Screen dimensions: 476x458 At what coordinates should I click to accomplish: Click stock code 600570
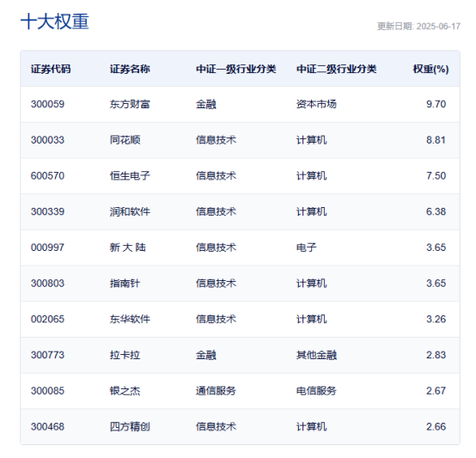coord(47,176)
